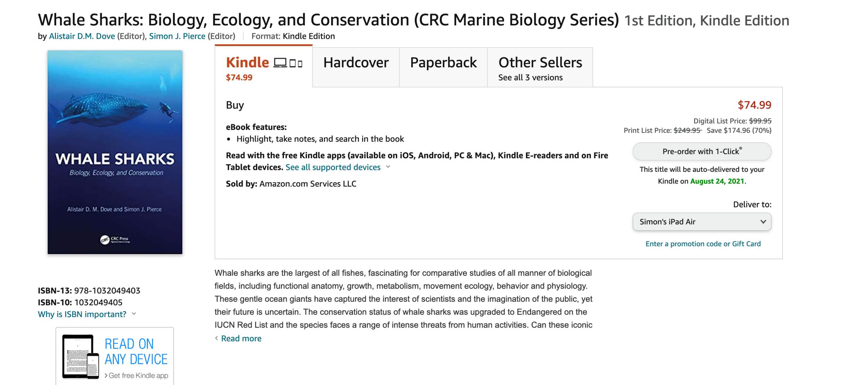Click arrow beside Get free Kindle app
Viewport: 868px width, 385px height.
click(106, 375)
